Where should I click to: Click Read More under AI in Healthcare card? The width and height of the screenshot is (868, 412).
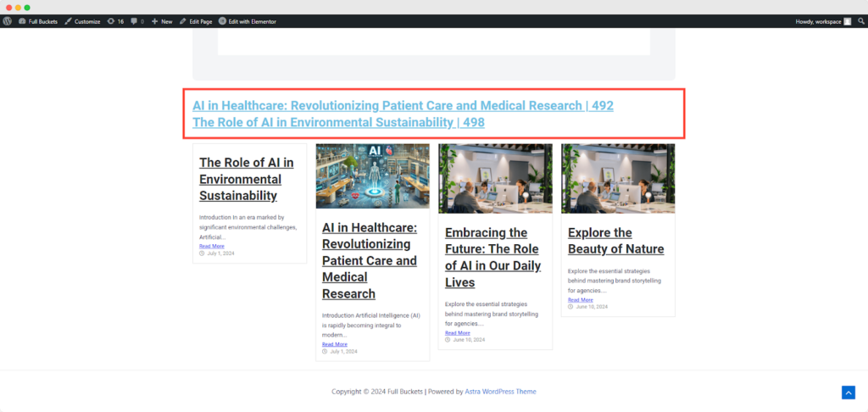click(335, 344)
